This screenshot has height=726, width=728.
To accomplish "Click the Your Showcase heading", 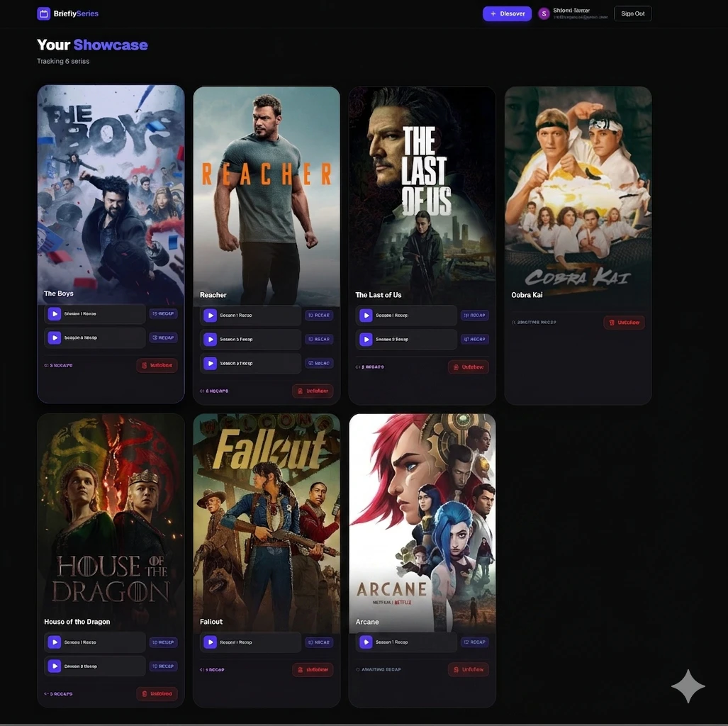I will point(92,45).
